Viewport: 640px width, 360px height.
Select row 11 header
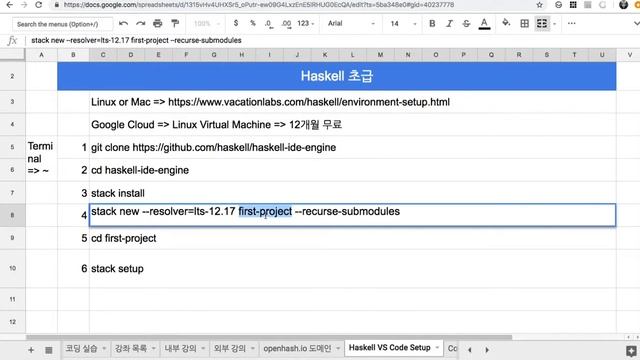pyautogui.click(x=12, y=299)
